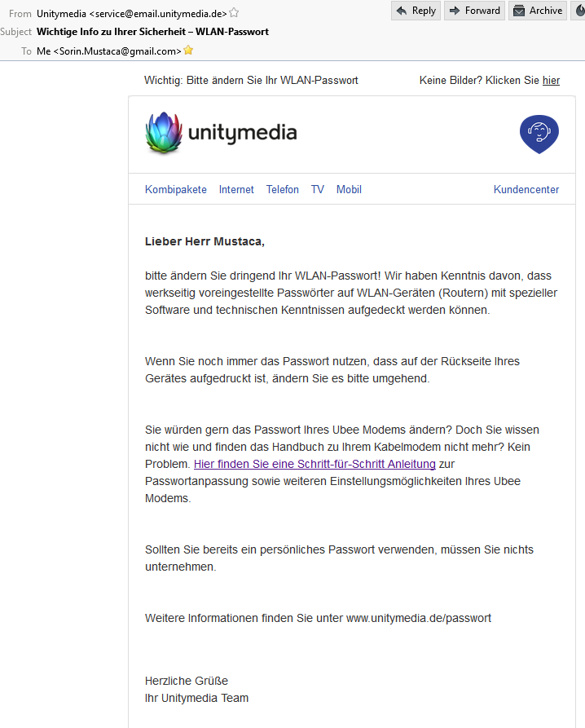Archive the email message

point(537,11)
